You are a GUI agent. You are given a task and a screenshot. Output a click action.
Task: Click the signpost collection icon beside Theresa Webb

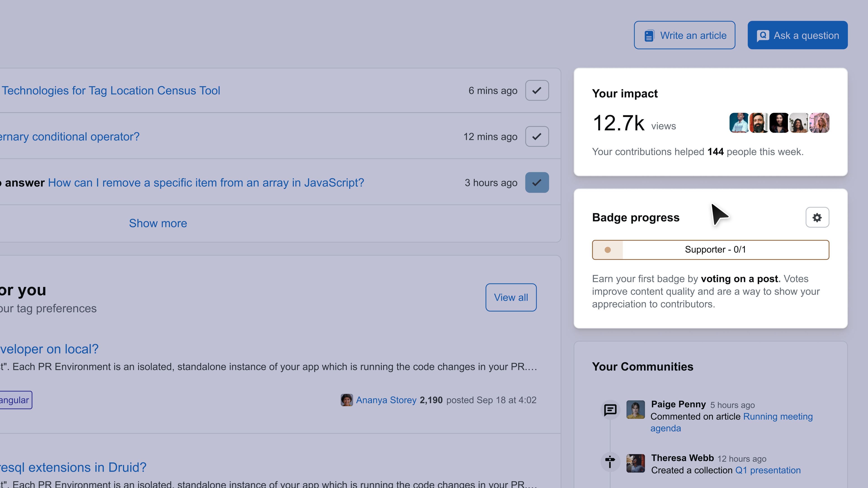pyautogui.click(x=610, y=462)
